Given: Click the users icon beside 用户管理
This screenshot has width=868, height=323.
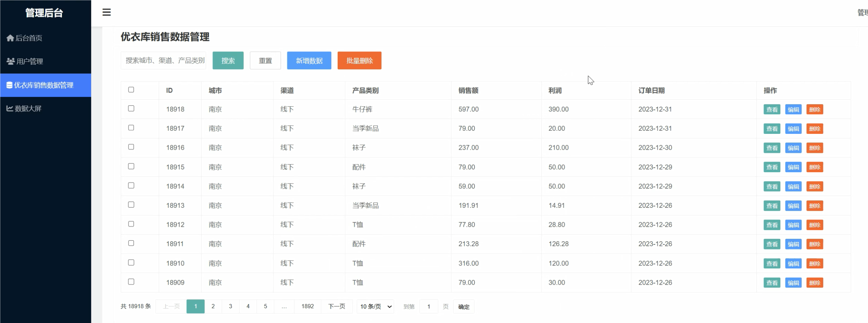Looking at the screenshot, I should (x=11, y=61).
